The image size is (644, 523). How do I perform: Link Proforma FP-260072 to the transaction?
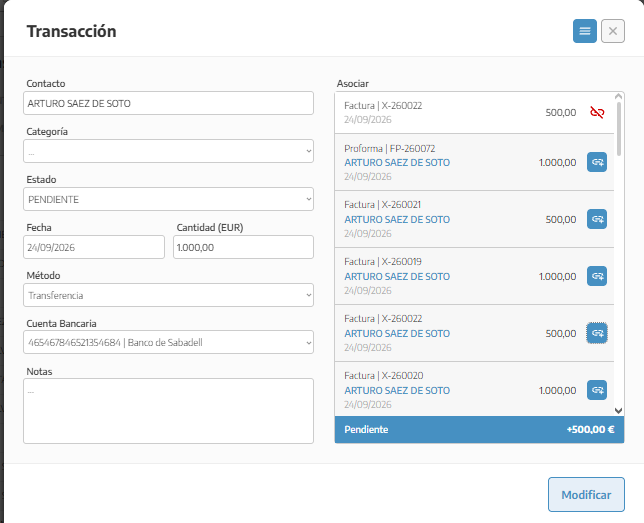(597, 162)
